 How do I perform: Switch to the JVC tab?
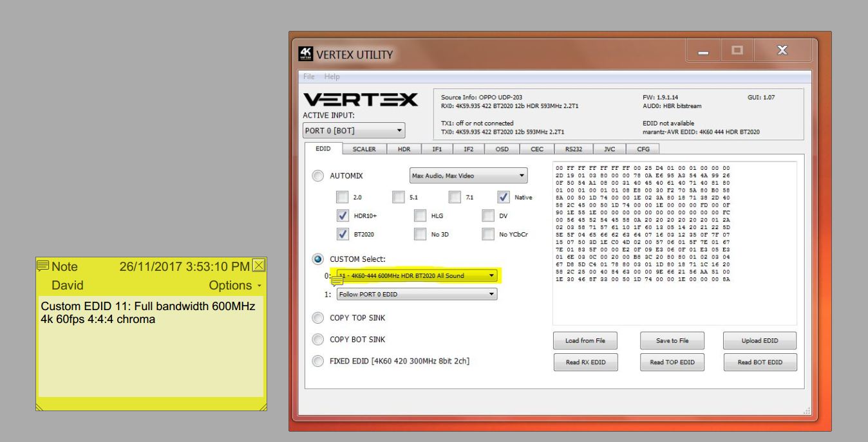[609, 149]
